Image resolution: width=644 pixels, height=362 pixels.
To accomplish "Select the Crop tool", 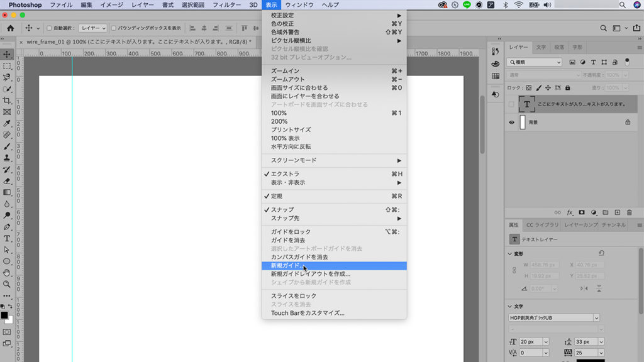I will 7,101.
